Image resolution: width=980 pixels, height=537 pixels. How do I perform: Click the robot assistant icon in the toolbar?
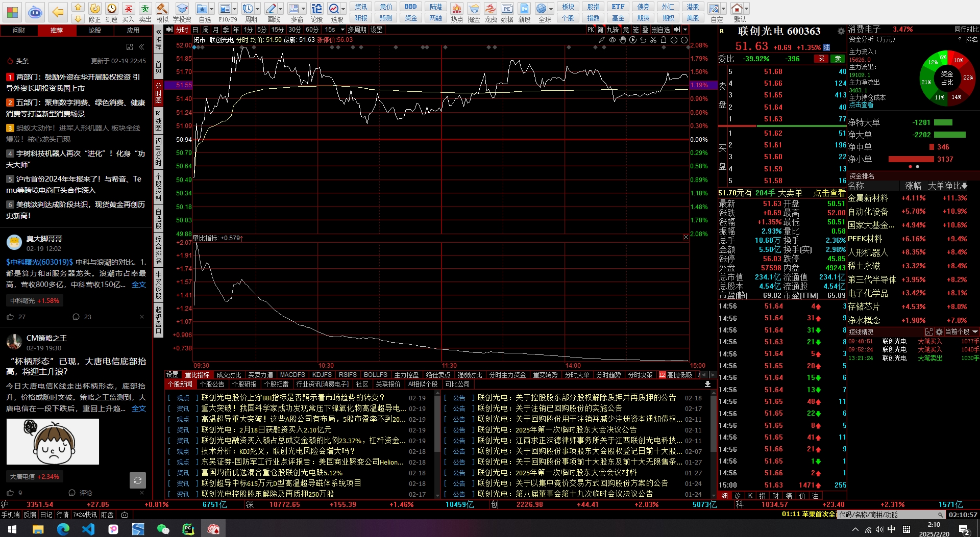tap(35, 12)
